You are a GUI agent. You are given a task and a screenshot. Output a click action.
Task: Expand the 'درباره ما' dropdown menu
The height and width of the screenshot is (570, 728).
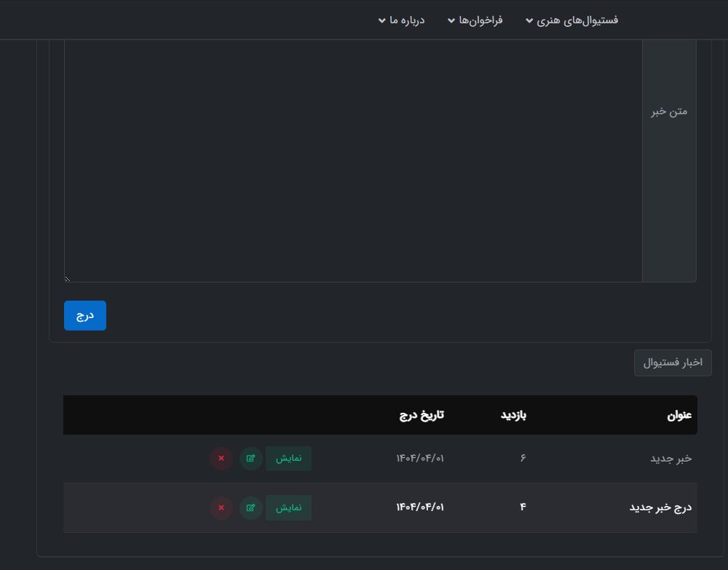(x=401, y=20)
